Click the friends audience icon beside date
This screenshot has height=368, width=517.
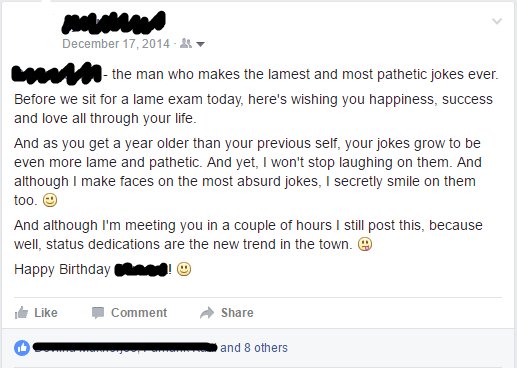click(186, 43)
